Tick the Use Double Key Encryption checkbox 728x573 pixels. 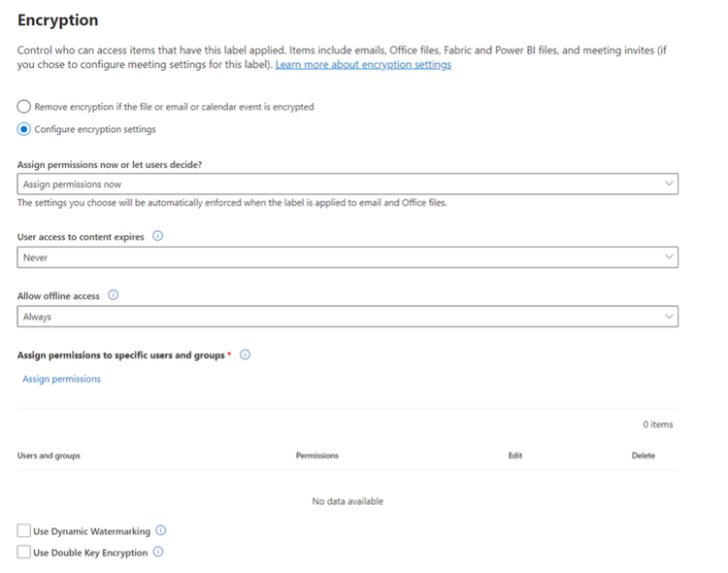pos(24,553)
